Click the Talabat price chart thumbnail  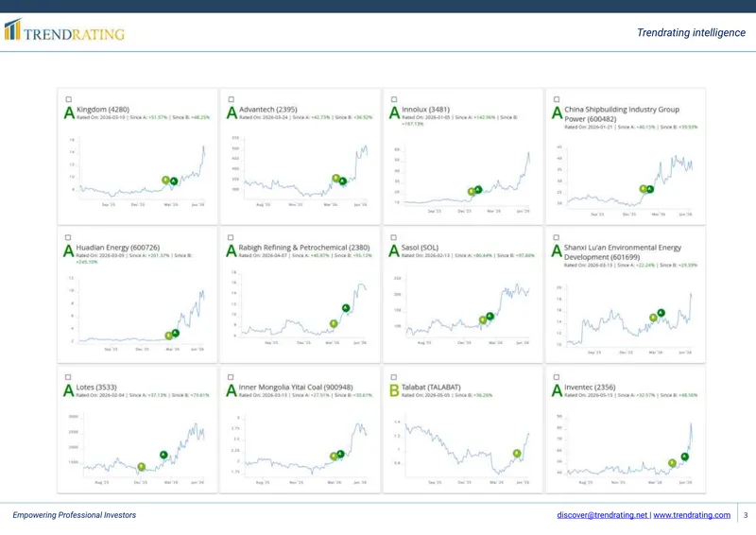463,450
